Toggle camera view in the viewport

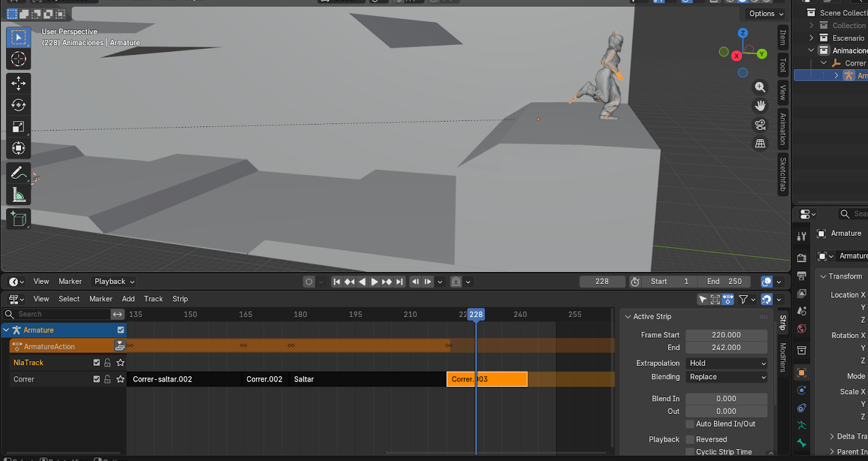click(760, 125)
